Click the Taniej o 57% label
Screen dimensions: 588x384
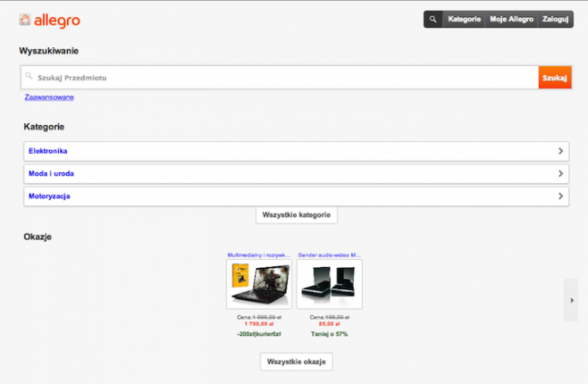click(x=329, y=334)
